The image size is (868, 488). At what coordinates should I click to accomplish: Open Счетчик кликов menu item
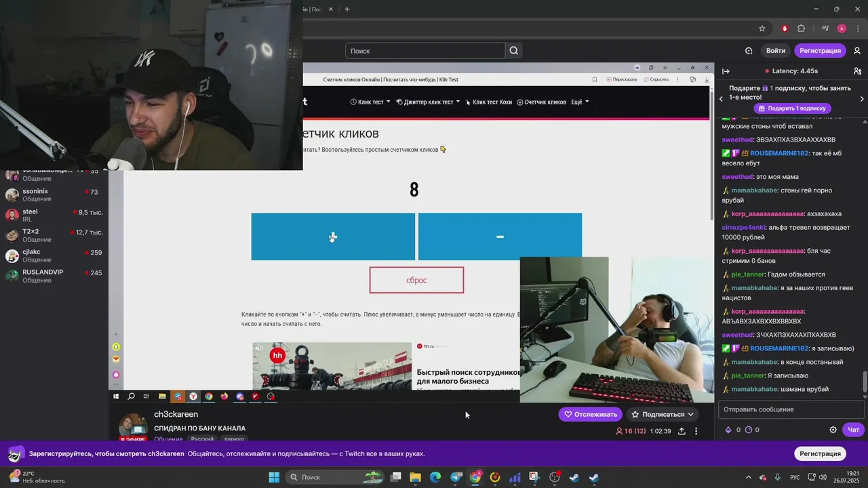tap(541, 102)
